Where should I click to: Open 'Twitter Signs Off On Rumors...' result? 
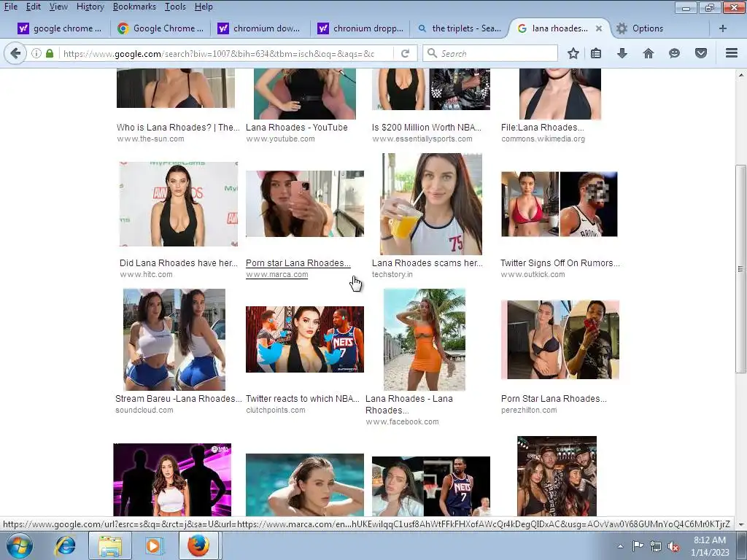click(x=560, y=262)
